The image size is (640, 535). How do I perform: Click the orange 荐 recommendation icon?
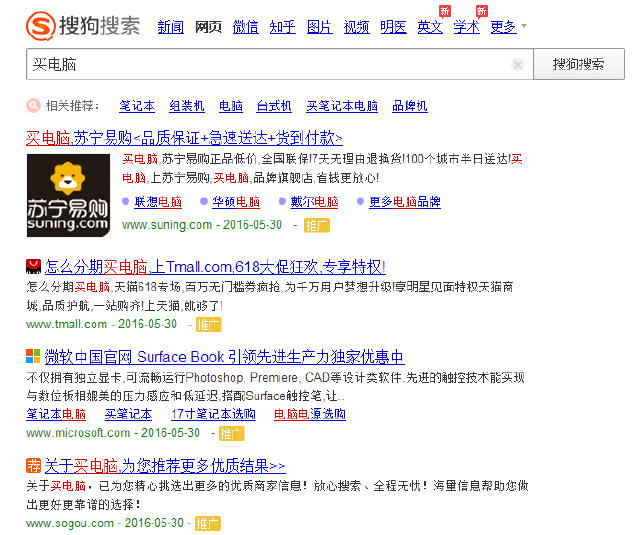pyautogui.click(x=33, y=465)
